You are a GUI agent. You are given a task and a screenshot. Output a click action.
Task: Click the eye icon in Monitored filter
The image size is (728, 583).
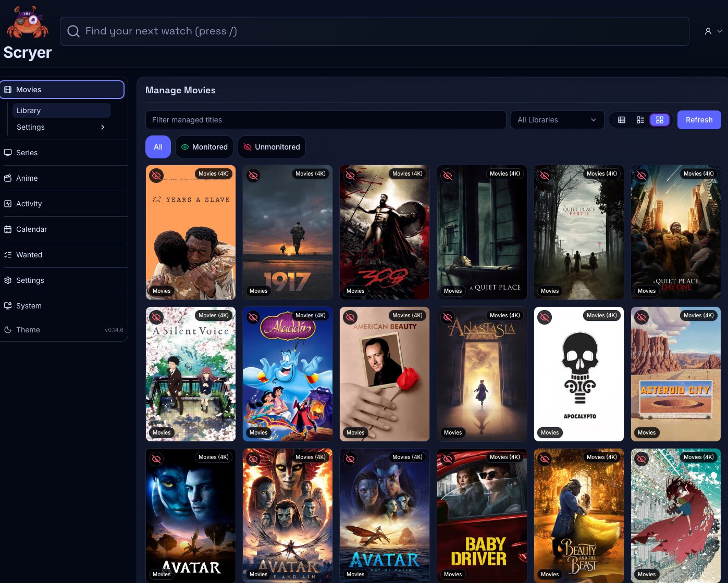pyautogui.click(x=185, y=147)
